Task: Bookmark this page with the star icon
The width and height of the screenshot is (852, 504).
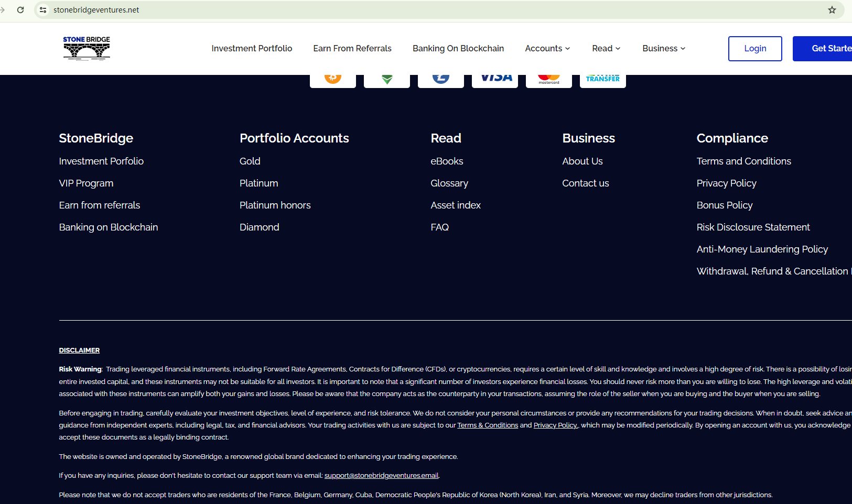Action: click(x=832, y=10)
